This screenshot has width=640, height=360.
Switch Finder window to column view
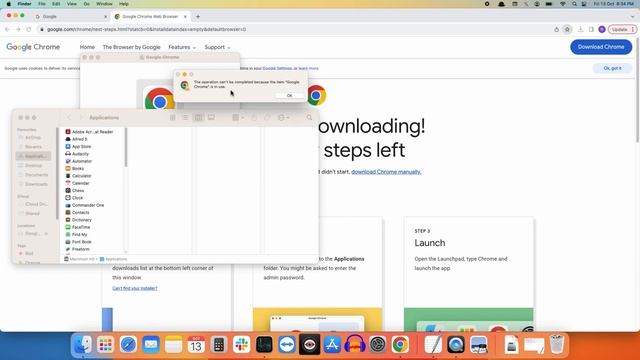[198, 118]
